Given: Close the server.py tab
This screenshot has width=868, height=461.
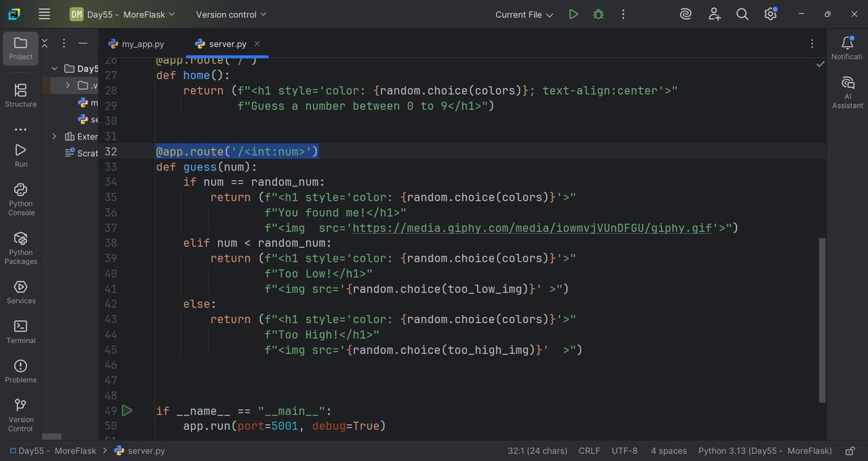Looking at the screenshot, I should (x=258, y=44).
